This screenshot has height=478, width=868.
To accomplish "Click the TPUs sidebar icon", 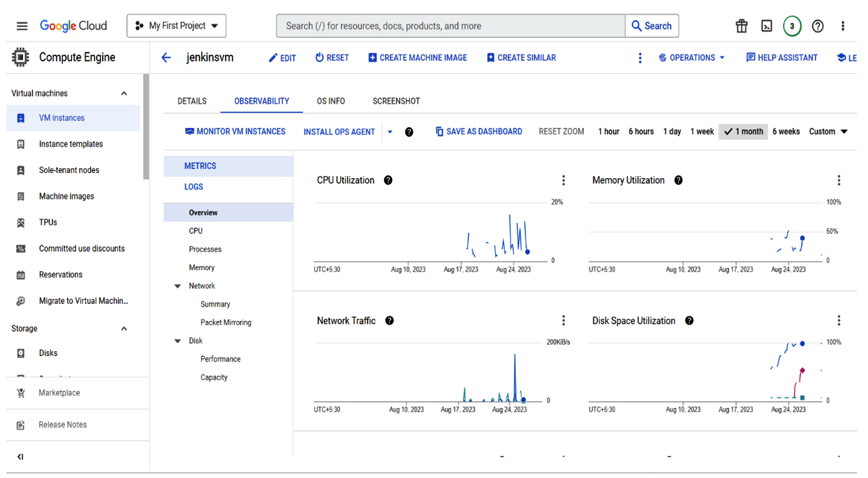I will (x=20, y=222).
